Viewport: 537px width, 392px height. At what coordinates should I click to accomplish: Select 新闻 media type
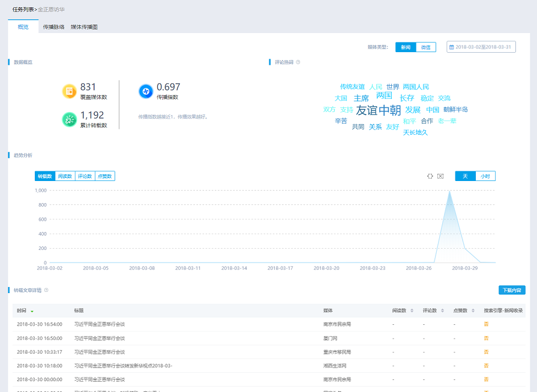(406, 47)
